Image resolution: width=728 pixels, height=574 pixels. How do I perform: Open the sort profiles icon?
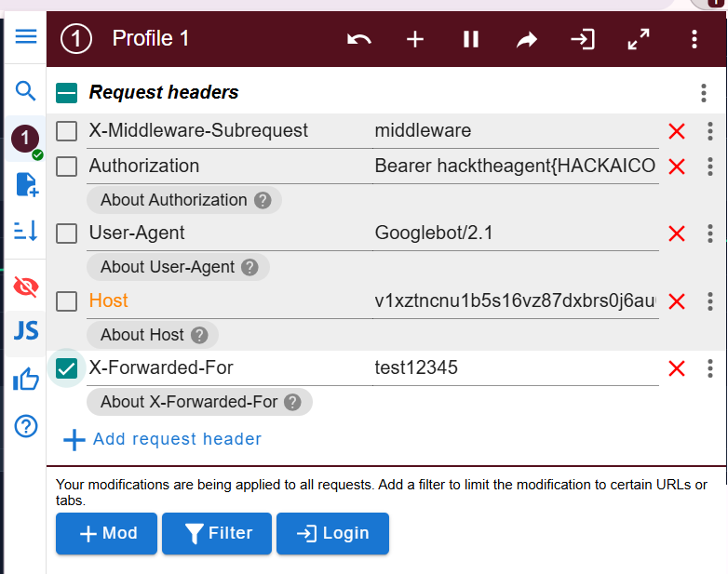[25, 231]
